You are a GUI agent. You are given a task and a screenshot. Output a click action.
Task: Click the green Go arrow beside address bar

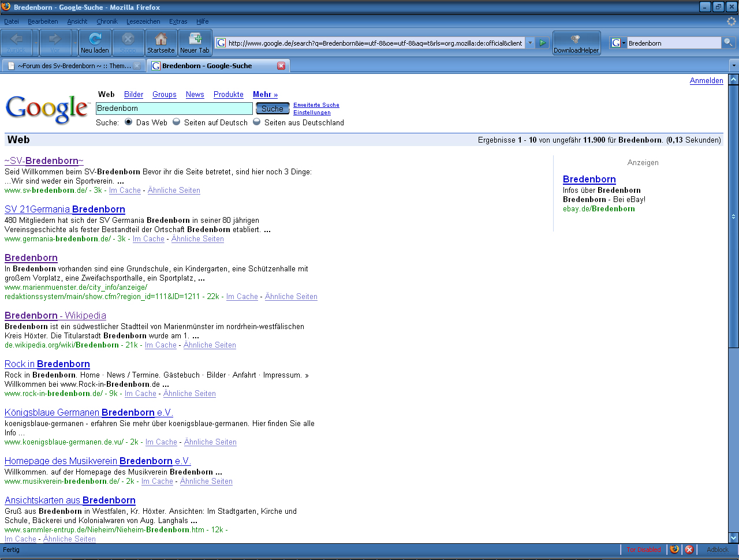click(x=543, y=43)
